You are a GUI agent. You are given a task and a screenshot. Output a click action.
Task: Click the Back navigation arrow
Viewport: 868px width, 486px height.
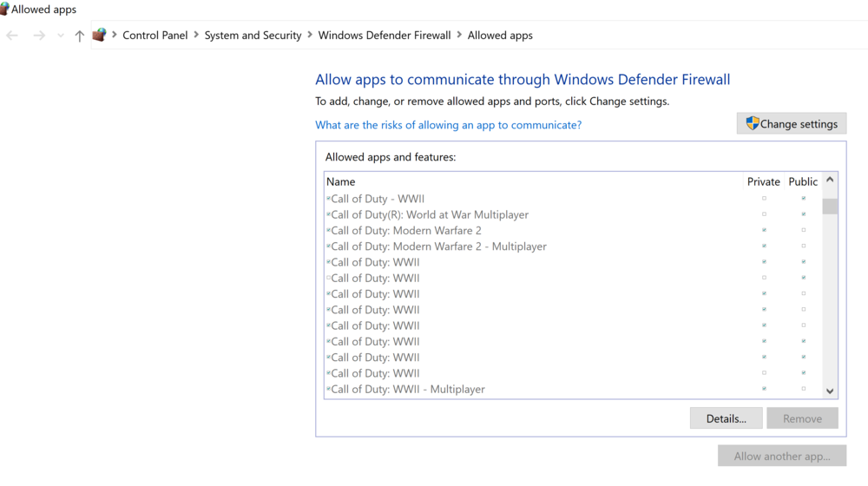(12, 36)
